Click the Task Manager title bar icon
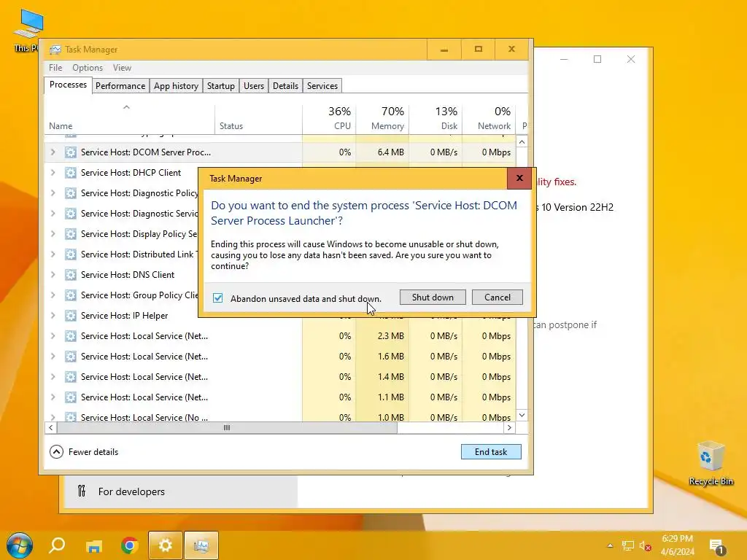The height and width of the screenshot is (560, 747). click(55, 50)
